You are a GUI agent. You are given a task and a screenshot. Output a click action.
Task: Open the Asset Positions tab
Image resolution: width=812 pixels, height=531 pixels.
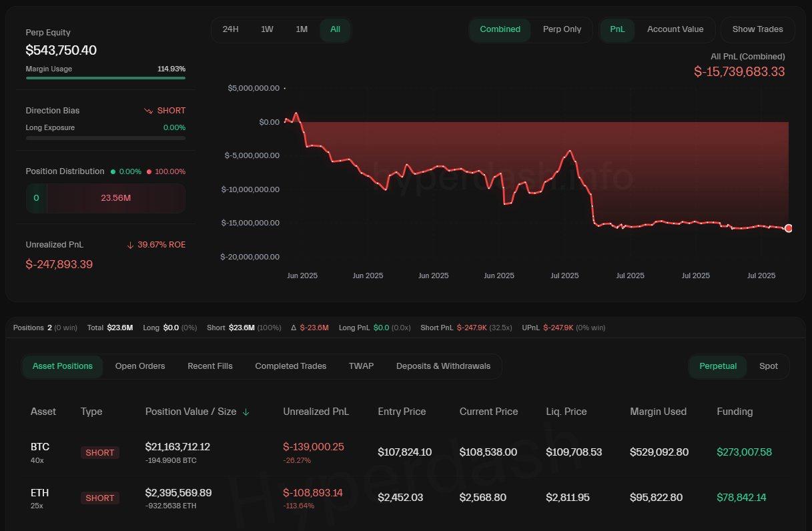tap(63, 366)
